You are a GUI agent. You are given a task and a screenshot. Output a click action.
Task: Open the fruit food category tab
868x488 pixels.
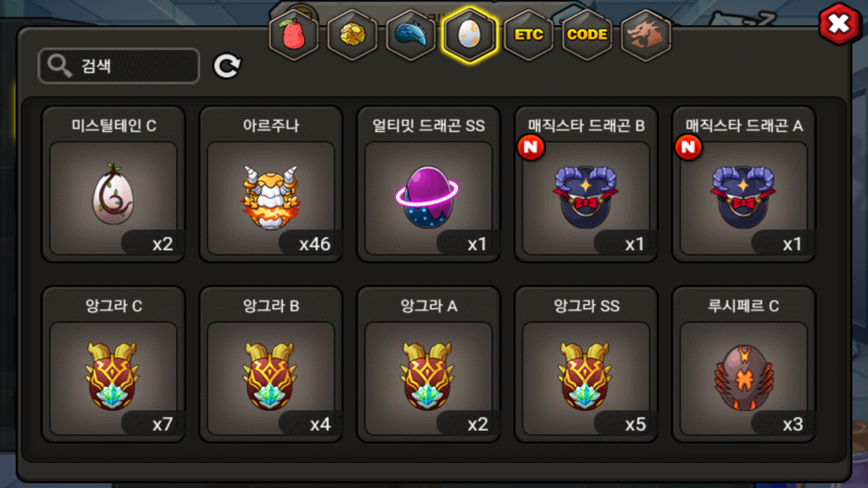click(x=294, y=35)
